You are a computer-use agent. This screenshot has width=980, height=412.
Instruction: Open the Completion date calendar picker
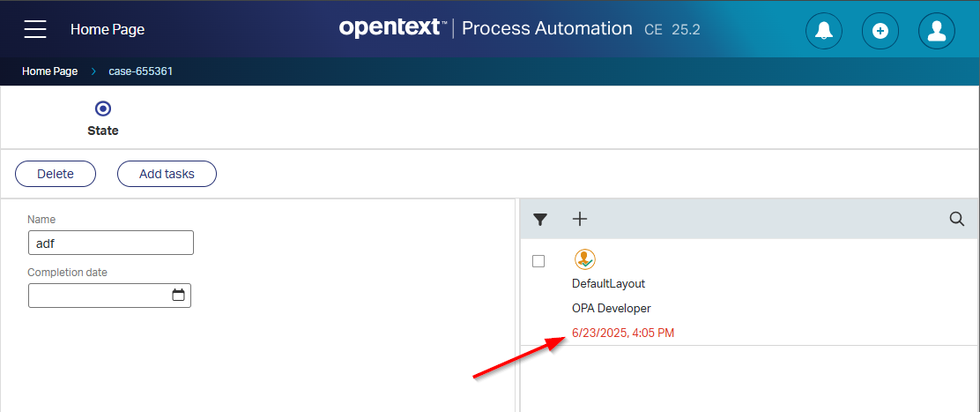pyautogui.click(x=178, y=296)
